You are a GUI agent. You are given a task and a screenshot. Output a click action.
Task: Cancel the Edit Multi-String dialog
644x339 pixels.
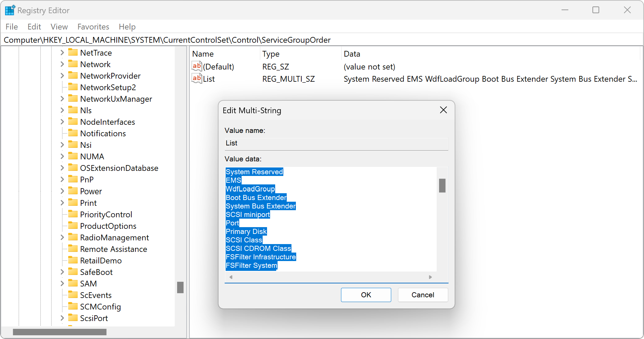click(x=422, y=295)
